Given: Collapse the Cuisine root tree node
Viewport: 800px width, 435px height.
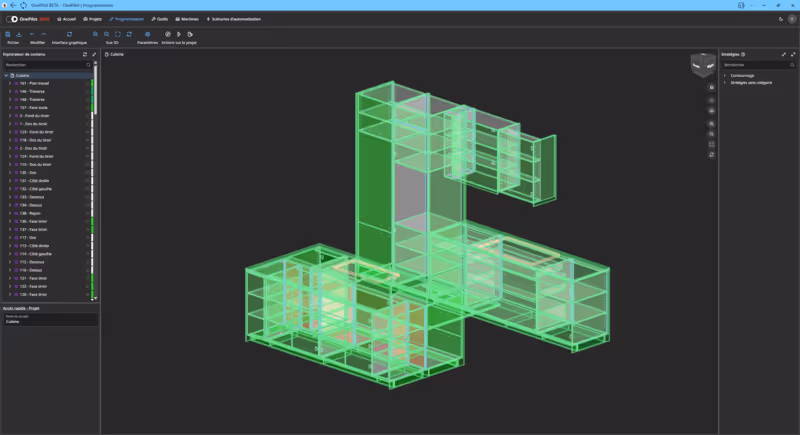Looking at the screenshot, I should (x=6, y=75).
